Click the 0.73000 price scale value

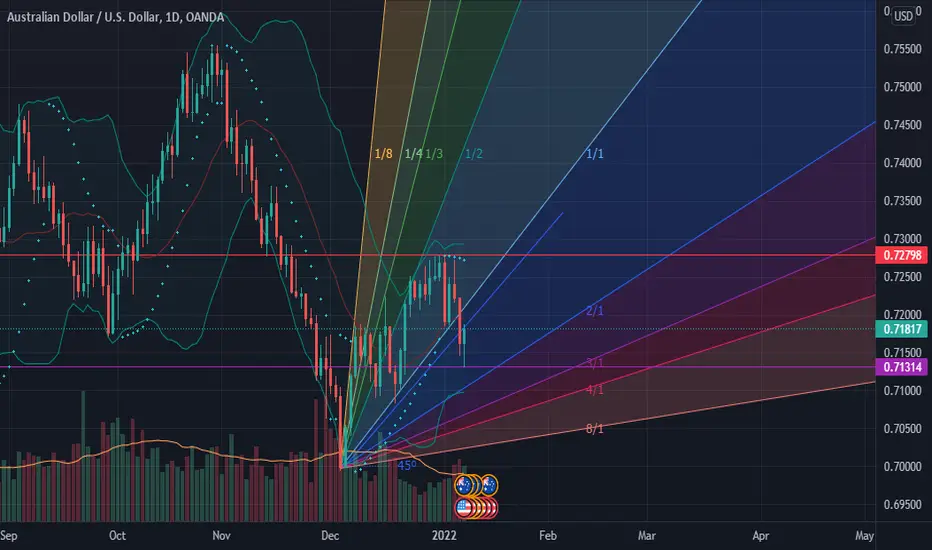902,239
